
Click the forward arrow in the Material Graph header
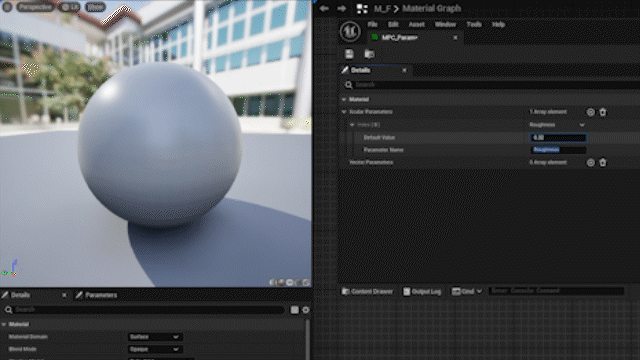point(342,9)
